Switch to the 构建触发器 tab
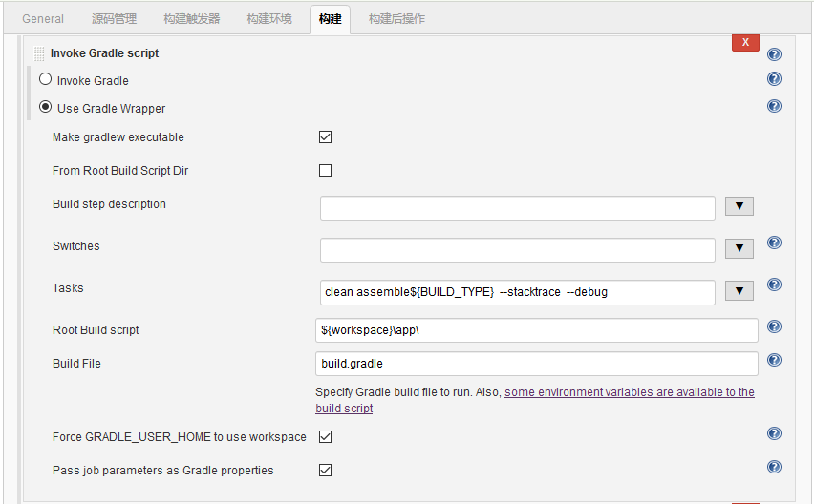The height and width of the screenshot is (504, 814). coord(192,19)
